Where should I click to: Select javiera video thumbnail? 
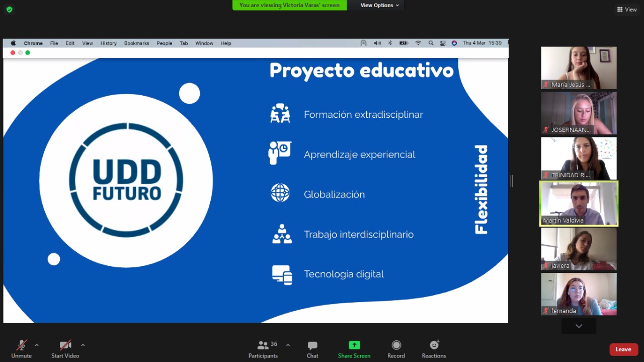[x=579, y=249]
